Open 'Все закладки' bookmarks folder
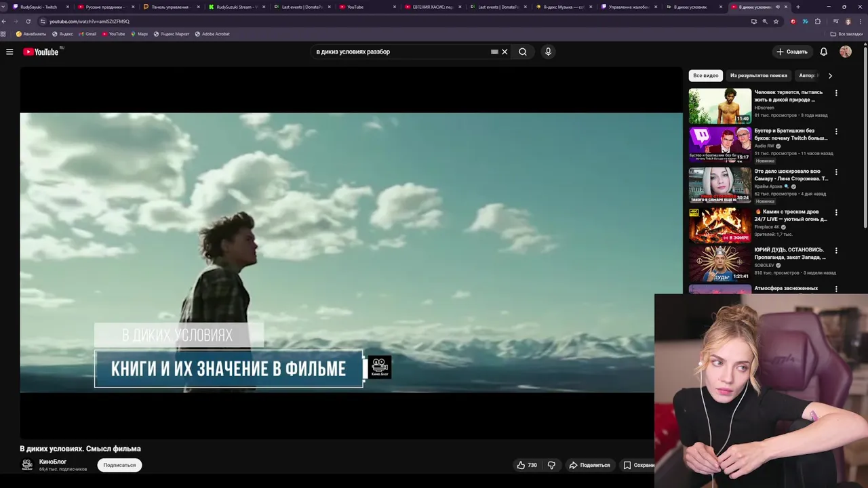This screenshot has height=488, width=868. pyautogui.click(x=847, y=34)
